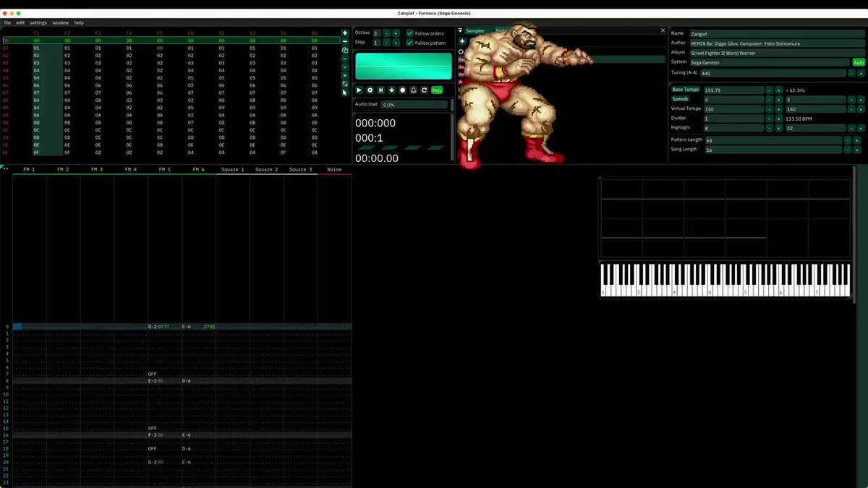The width and height of the screenshot is (868, 488).
Task: Mute the FM 2 channel header
Action: pyautogui.click(x=63, y=169)
